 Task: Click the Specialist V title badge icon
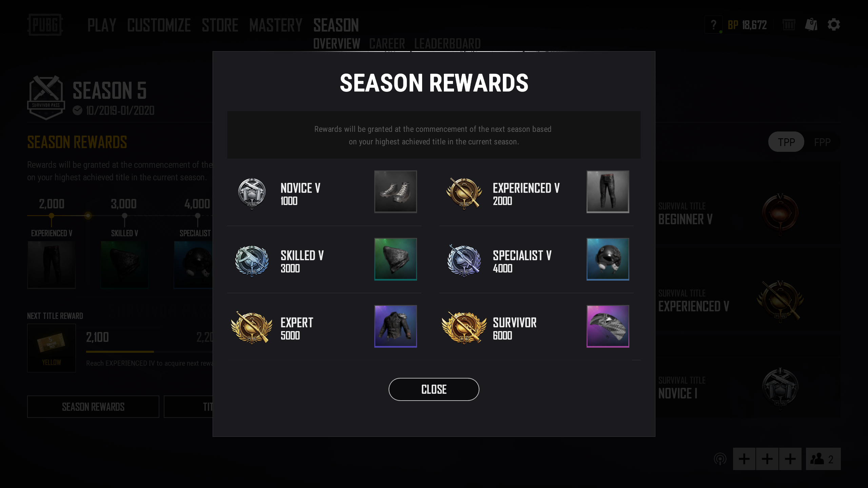point(464,260)
